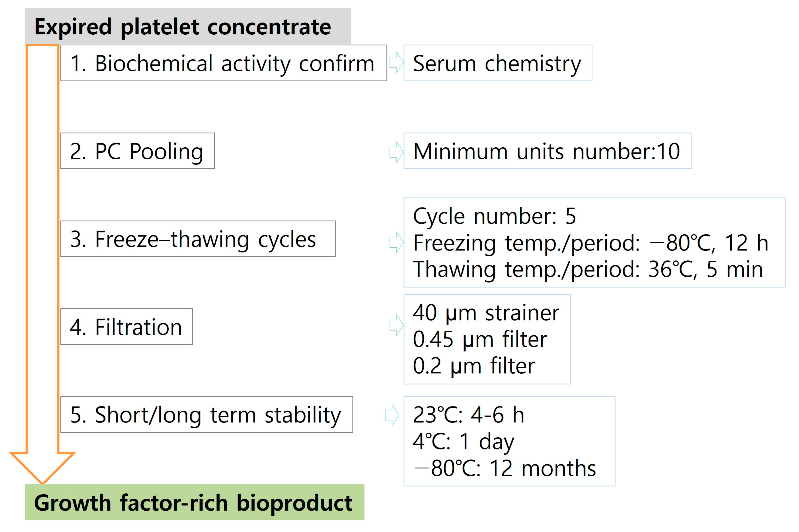Click the green Growth factor-rich bioproduct box
799x532 pixels.
(x=194, y=503)
